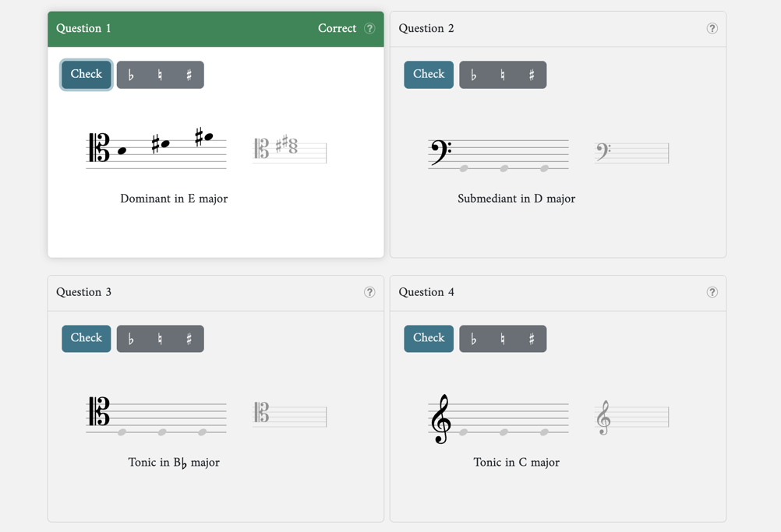Select the natural accidental in Question 3
This screenshot has height=532, width=781.
point(160,339)
